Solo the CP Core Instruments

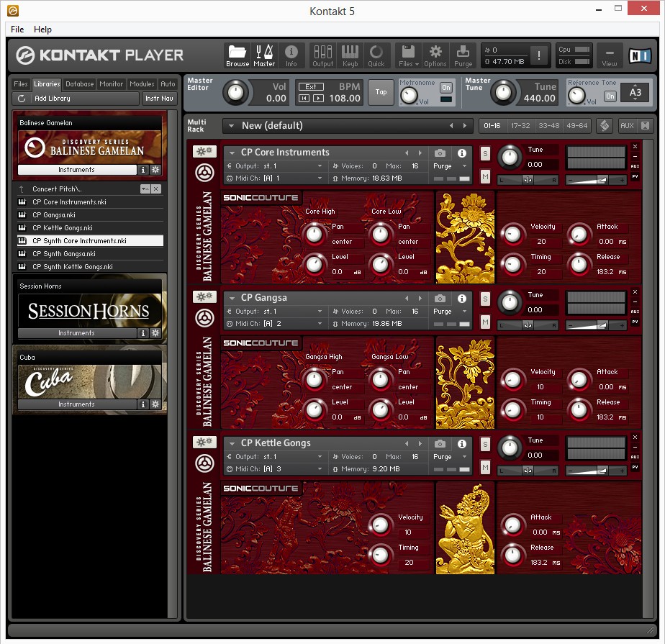[x=485, y=153]
